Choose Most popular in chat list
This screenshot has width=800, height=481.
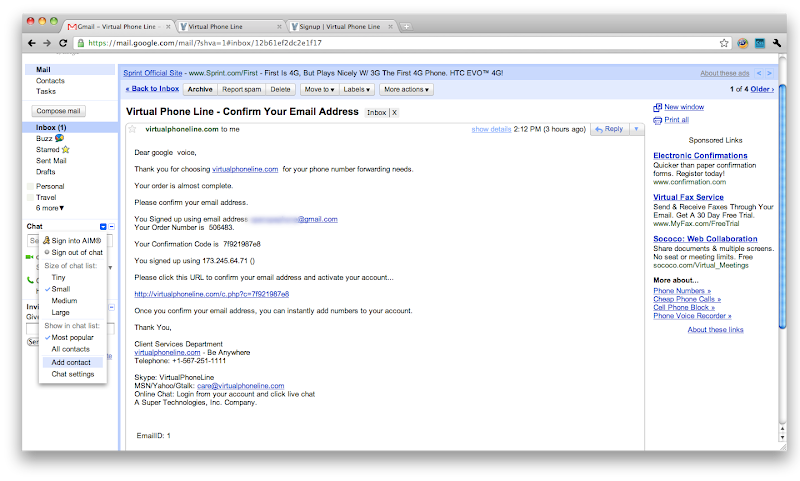(73, 338)
